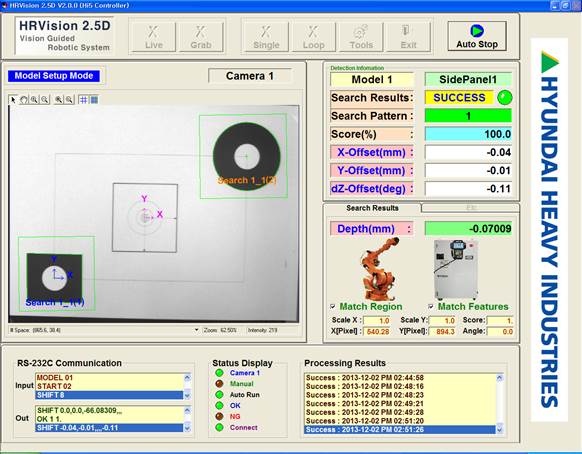Viewport: 582px width, 454px height.
Task: Start the Loop search button
Action: (314, 37)
